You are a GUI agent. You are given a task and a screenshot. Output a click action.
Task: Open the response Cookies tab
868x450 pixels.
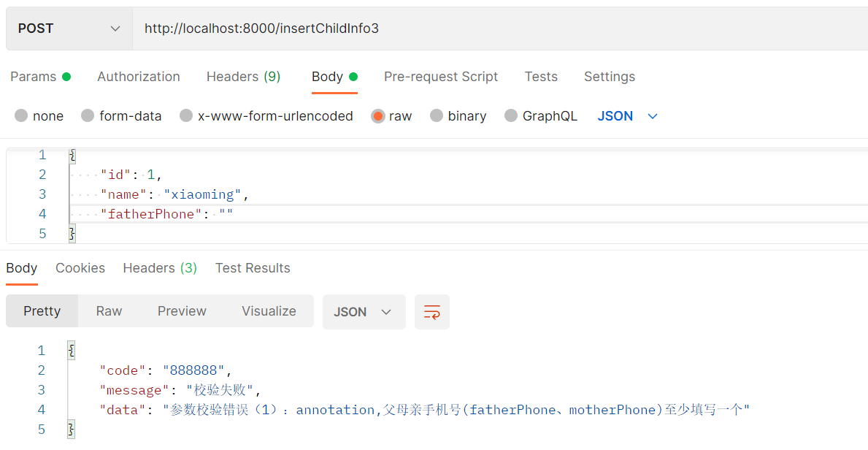[80, 268]
